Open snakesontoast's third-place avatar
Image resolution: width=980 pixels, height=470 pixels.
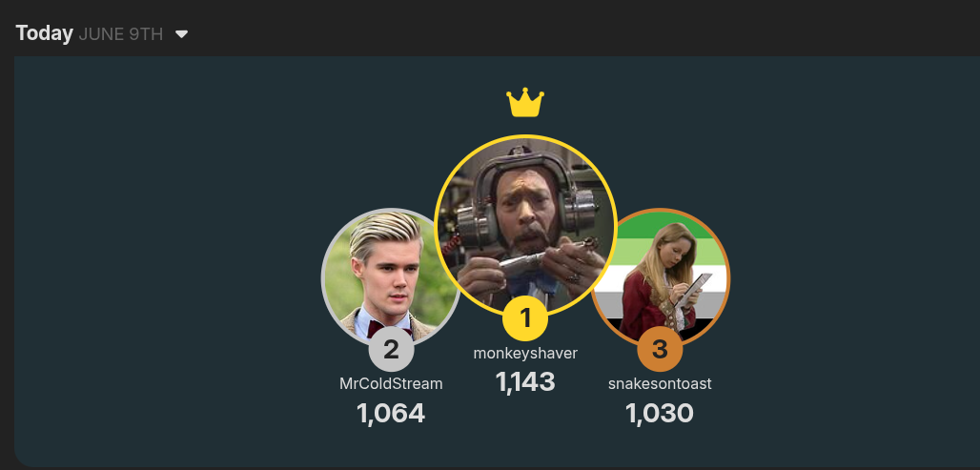pos(660,277)
